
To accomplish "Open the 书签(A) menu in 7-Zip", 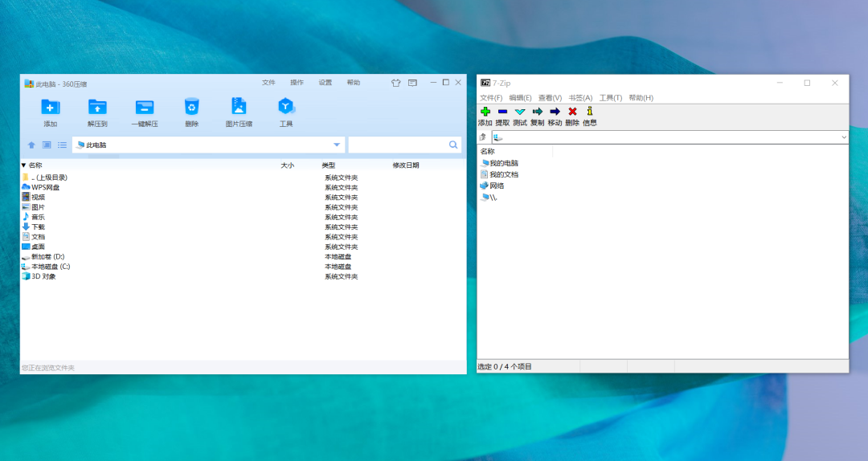I will (580, 98).
